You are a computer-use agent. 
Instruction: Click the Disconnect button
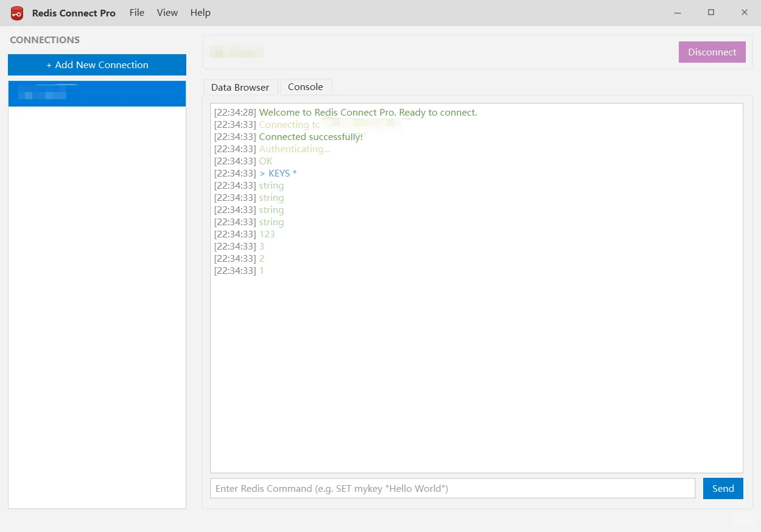tap(712, 52)
